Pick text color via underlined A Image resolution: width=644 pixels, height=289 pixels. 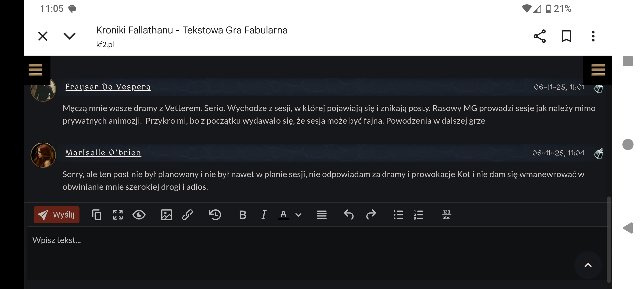(283, 215)
